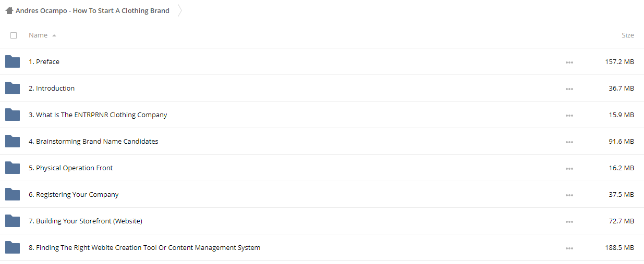The height and width of the screenshot is (264, 644).
Task: Sort list by Name column
Action: click(x=38, y=35)
